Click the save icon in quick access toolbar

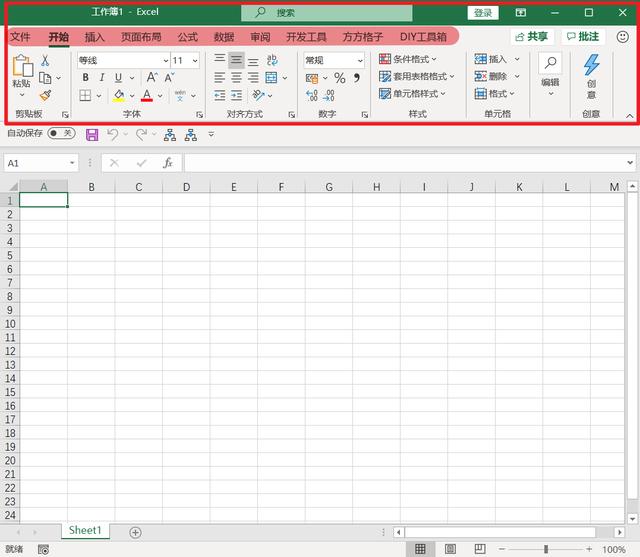click(x=92, y=134)
